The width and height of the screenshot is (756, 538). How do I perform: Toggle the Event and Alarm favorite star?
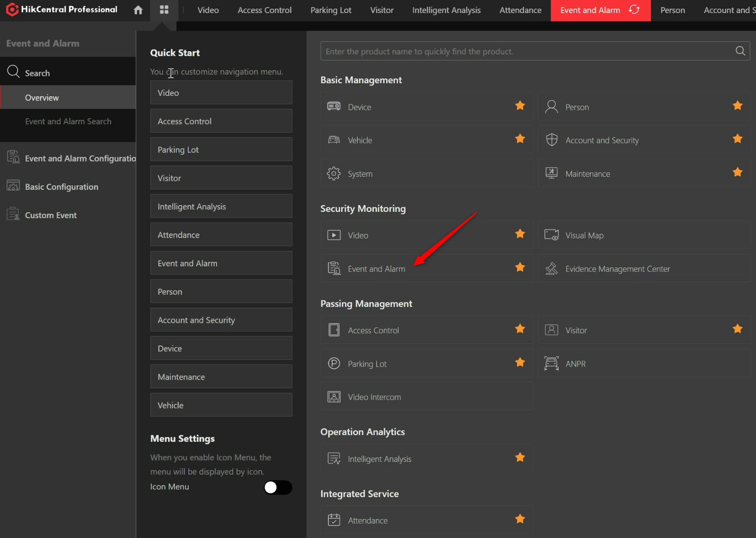520,267
